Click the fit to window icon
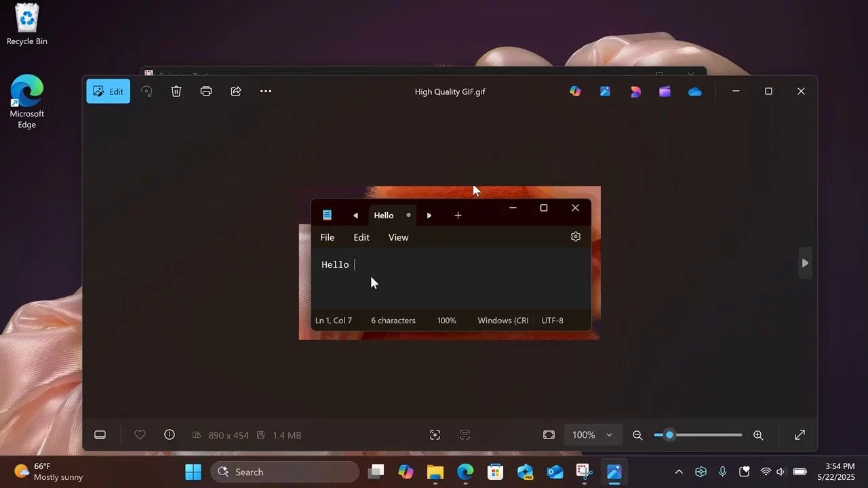The width and height of the screenshot is (868, 488). point(549,435)
